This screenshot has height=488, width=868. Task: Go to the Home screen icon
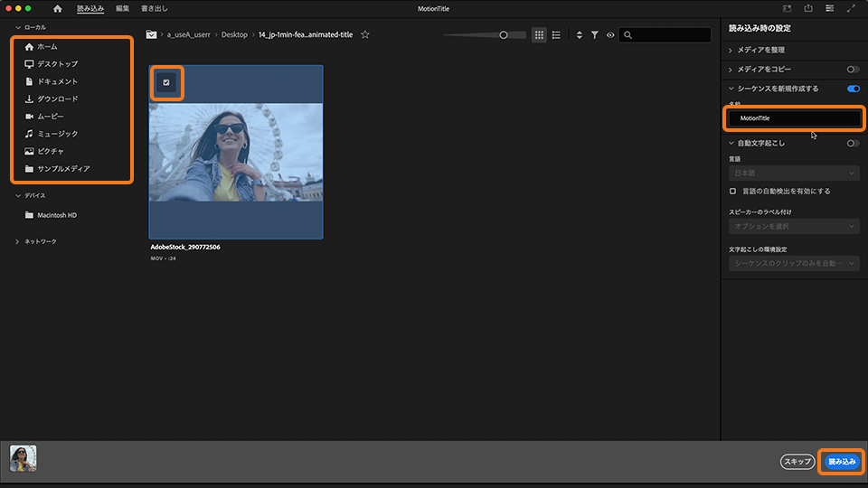coord(58,9)
